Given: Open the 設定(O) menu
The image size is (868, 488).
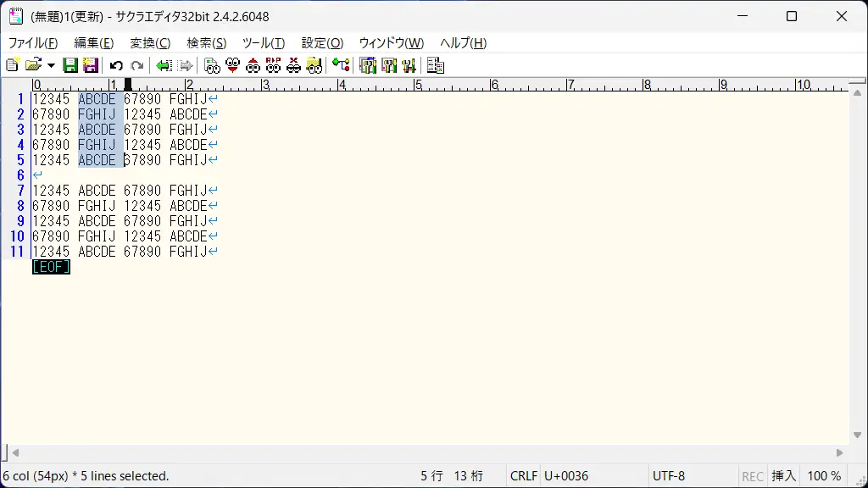Looking at the screenshot, I should point(322,43).
